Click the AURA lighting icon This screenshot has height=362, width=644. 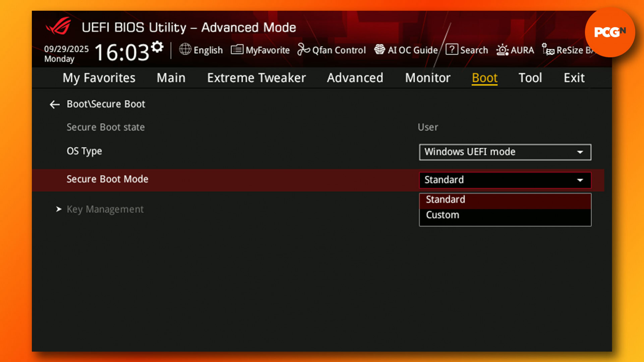[x=502, y=50]
